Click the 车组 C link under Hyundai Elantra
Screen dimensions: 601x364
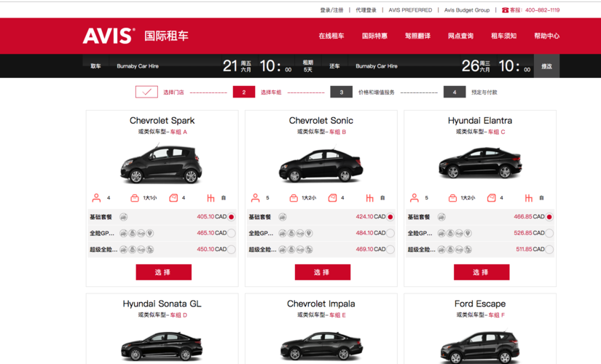tap(497, 132)
